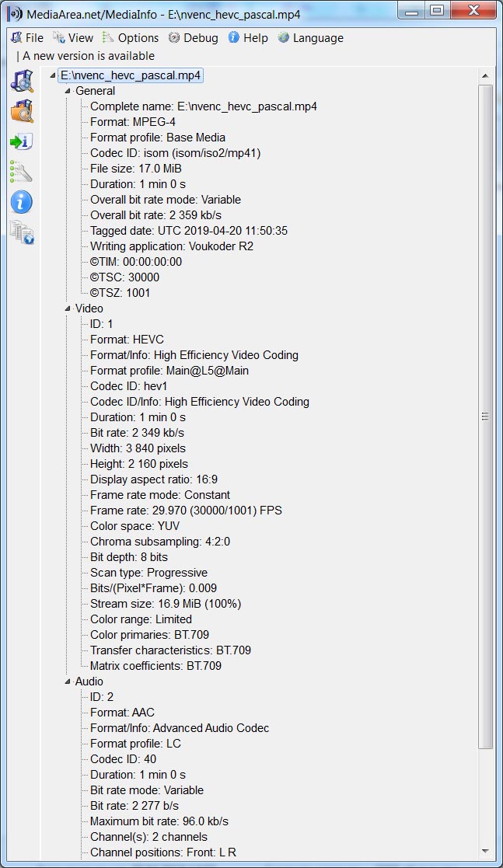
Task: Select 'Format: MPEG-4' row
Action: pyautogui.click(x=133, y=122)
